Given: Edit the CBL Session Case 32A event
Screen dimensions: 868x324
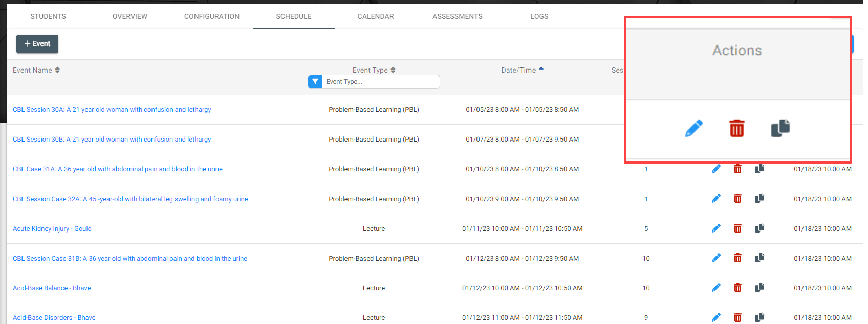Looking at the screenshot, I should point(716,198).
